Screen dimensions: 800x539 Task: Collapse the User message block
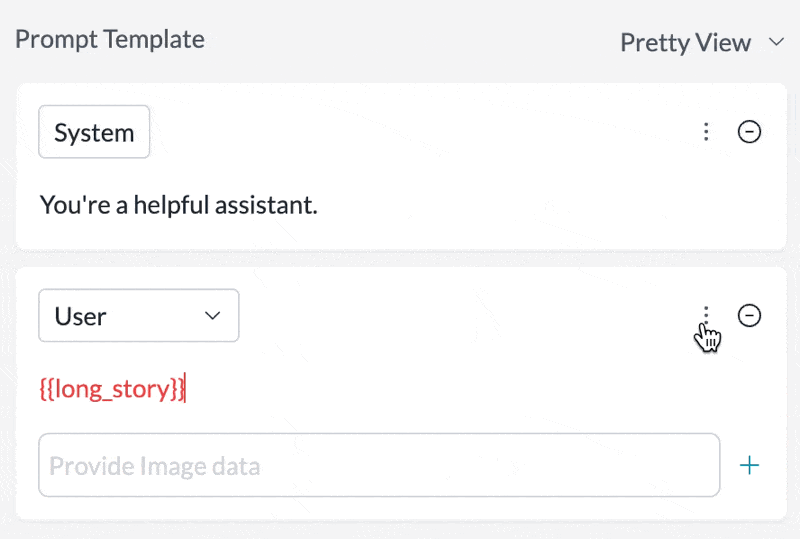pos(749,316)
